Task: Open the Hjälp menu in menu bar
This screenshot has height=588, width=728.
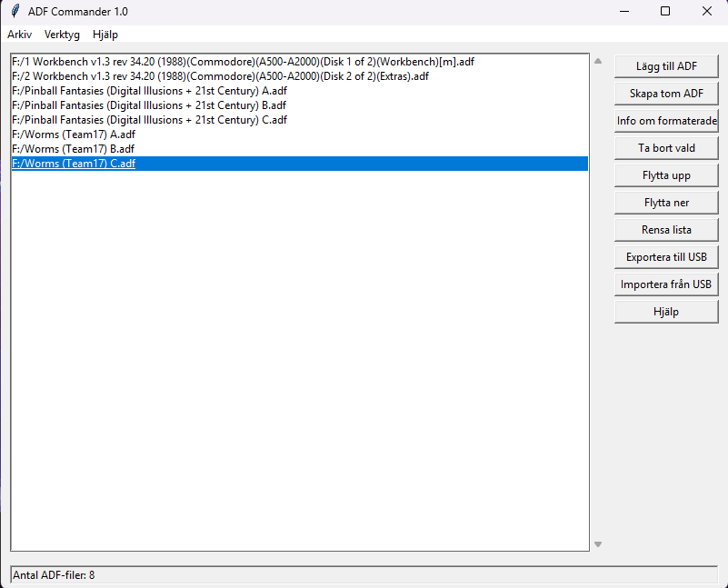Action: [105, 35]
